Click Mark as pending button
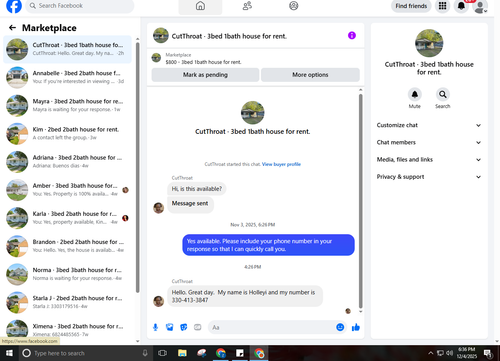The width and height of the screenshot is (500, 361). tap(205, 75)
